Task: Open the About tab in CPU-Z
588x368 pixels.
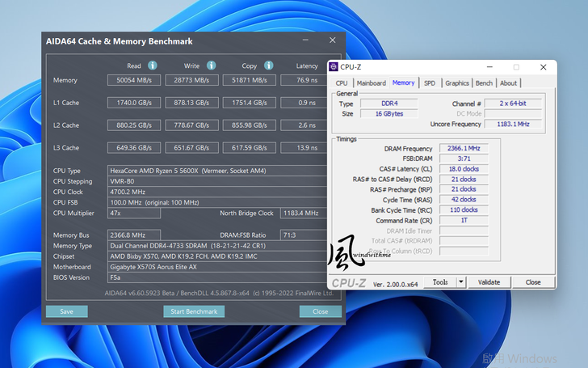Action: (508, 83)
